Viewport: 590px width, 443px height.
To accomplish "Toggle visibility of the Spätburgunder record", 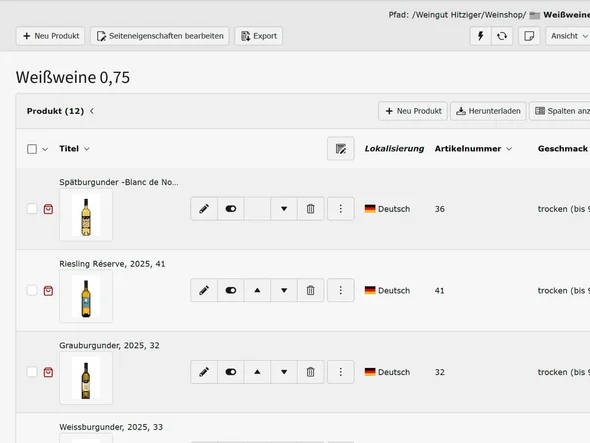I will pos(231,209).
